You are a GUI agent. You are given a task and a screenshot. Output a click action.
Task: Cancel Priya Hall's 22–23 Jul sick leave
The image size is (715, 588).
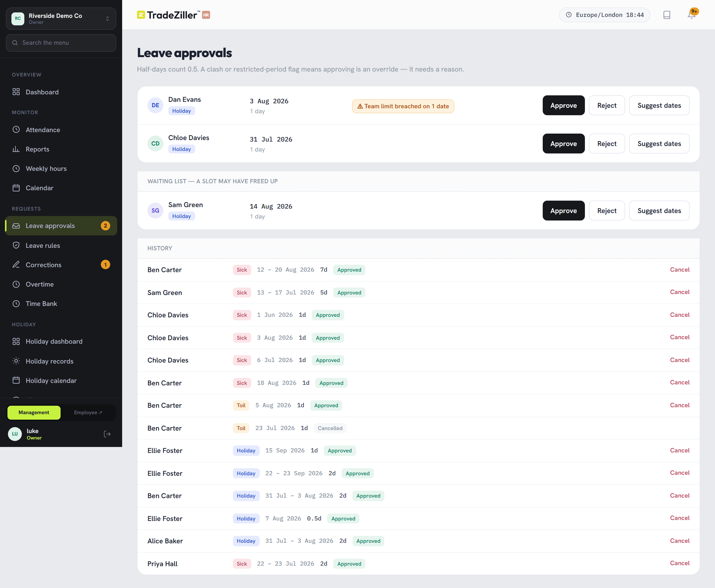point(679,563)
